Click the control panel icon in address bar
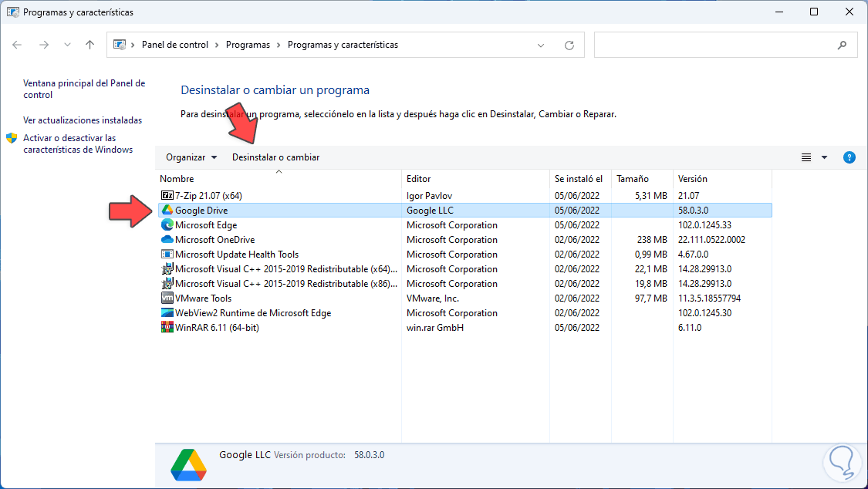Image resolution: width=868 pixels, height=489 pixels. 120,45
